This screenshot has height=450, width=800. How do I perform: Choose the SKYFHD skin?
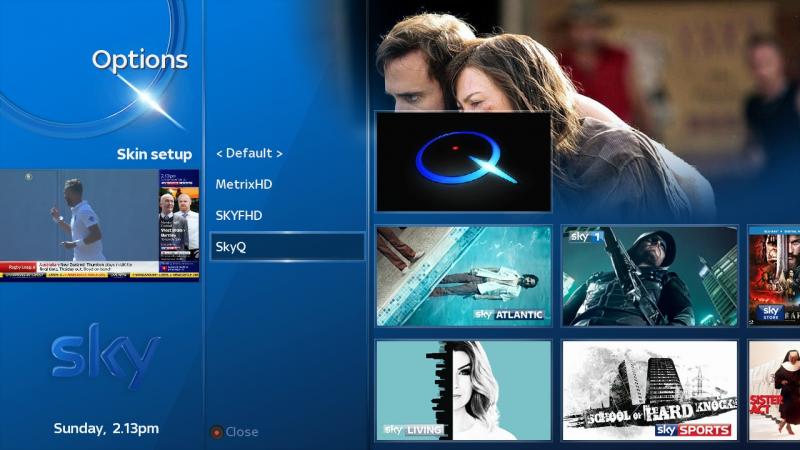pyautogui.click(x=239, y=215)
